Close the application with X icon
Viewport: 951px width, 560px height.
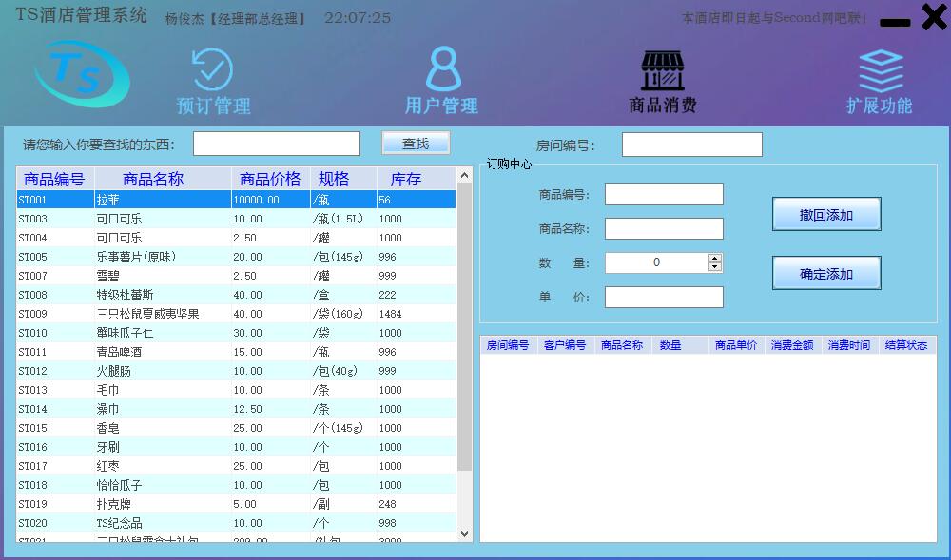point(934,17)
